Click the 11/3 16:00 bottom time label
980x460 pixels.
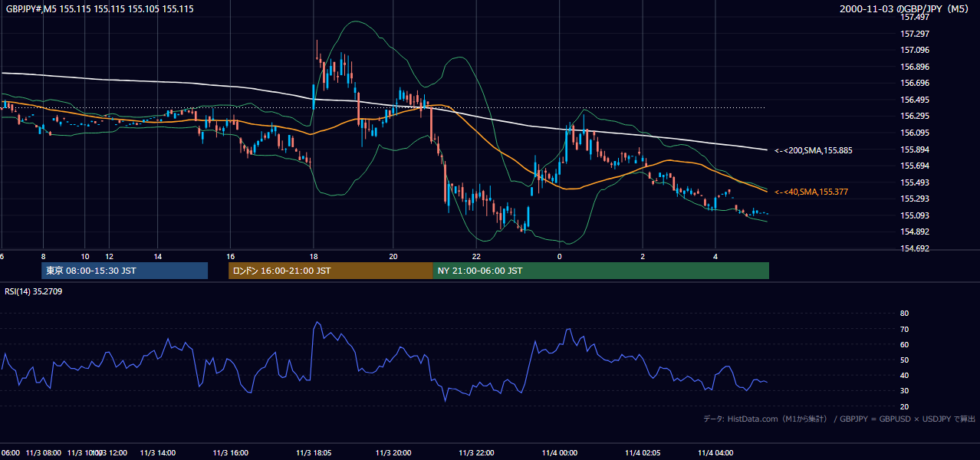232,453
